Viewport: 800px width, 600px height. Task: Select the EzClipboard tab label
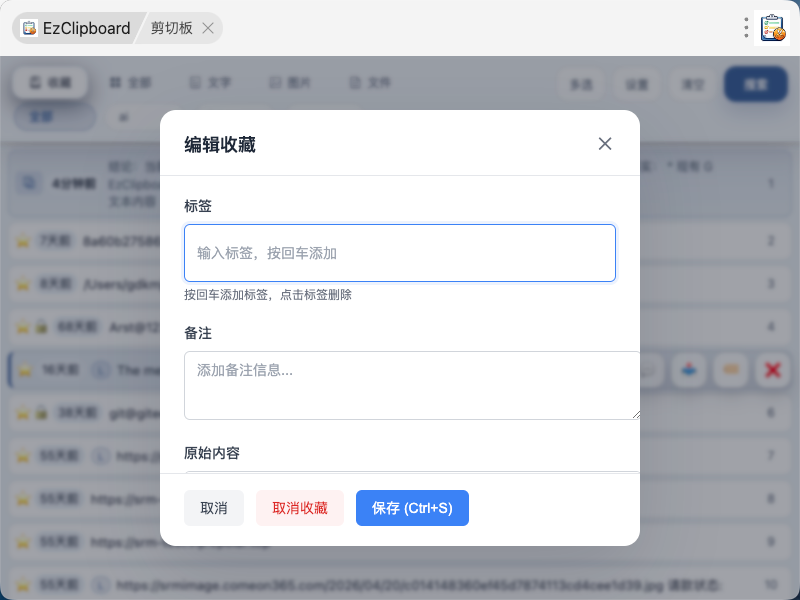point(86,28)
